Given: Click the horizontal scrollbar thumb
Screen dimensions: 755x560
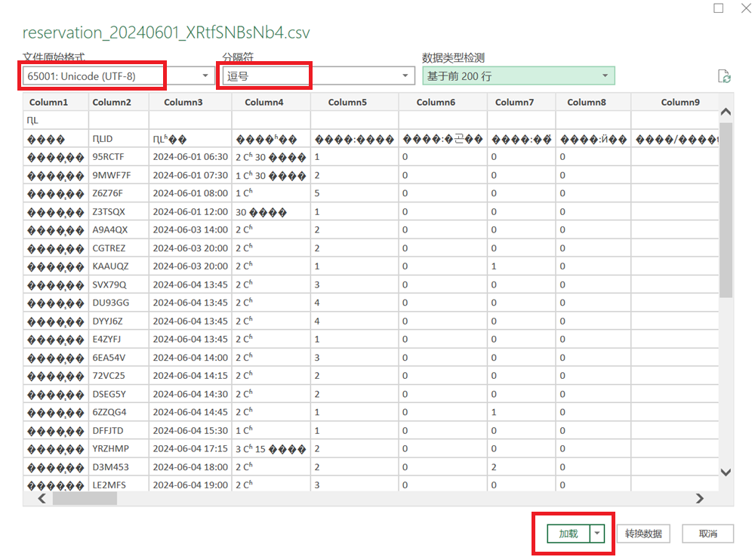Looking at the screenshot, I should pos(85,498).
